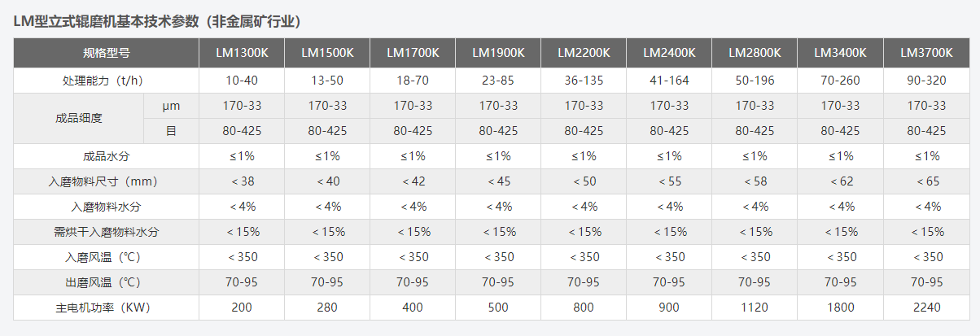Click the LM1300K column header

point(242,53)
